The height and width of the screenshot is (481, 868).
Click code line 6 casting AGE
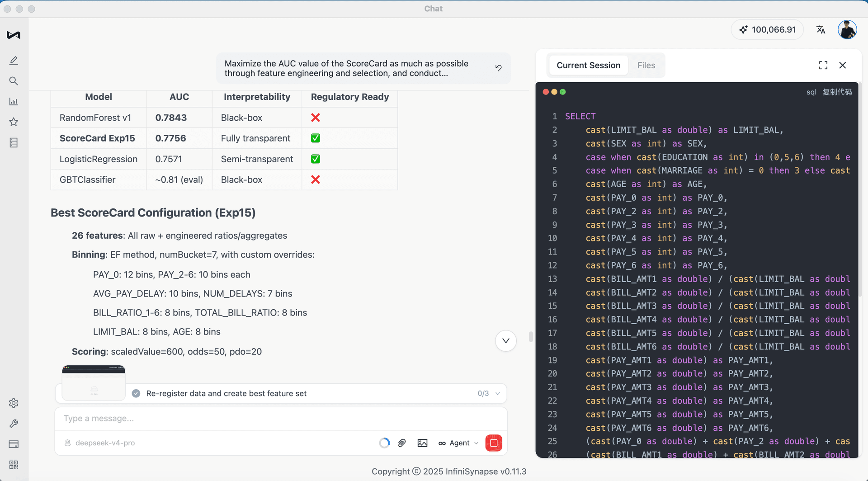click(646, 184)
